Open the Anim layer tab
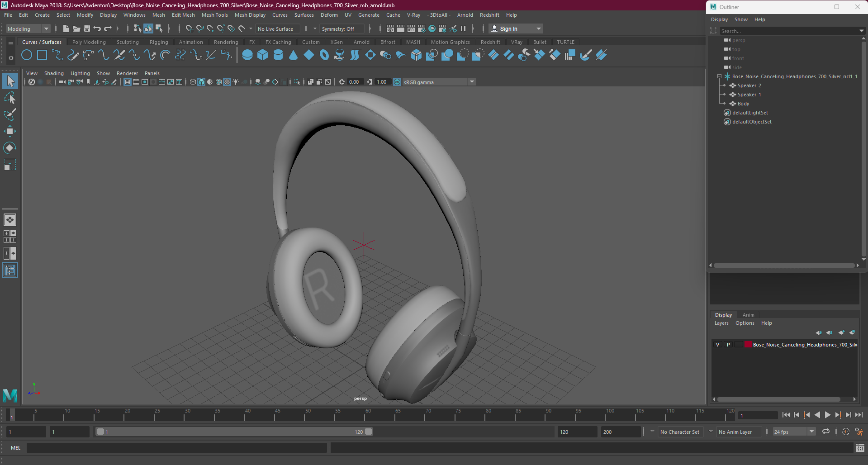Screen dimensions: 868x465 point(748,315)
